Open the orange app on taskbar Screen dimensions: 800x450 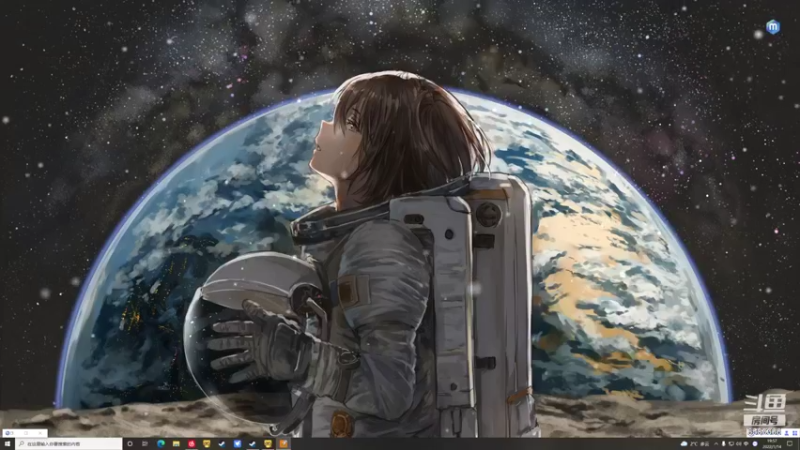tap(283, 443)
